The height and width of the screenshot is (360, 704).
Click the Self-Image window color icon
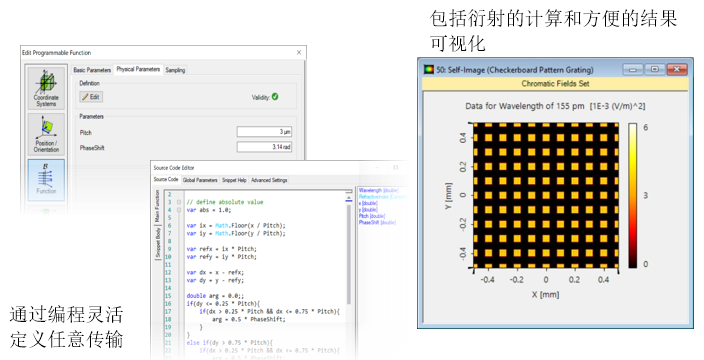pos(429,70)
